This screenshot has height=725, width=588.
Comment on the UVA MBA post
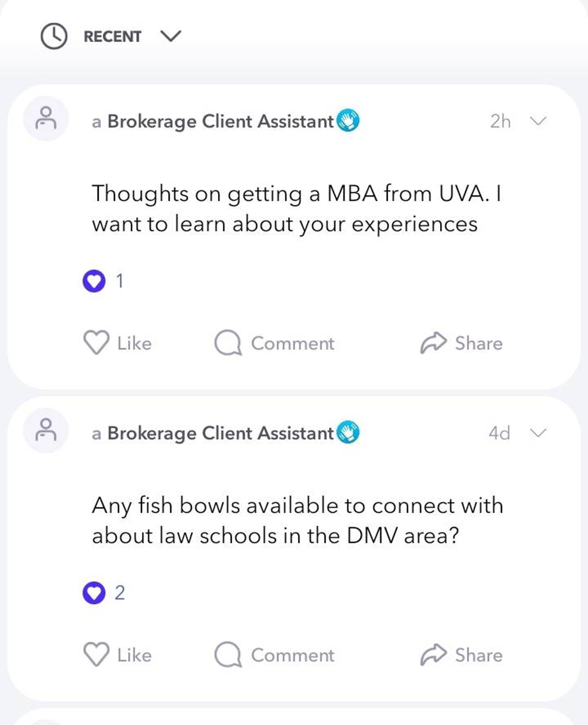point(274,343)
